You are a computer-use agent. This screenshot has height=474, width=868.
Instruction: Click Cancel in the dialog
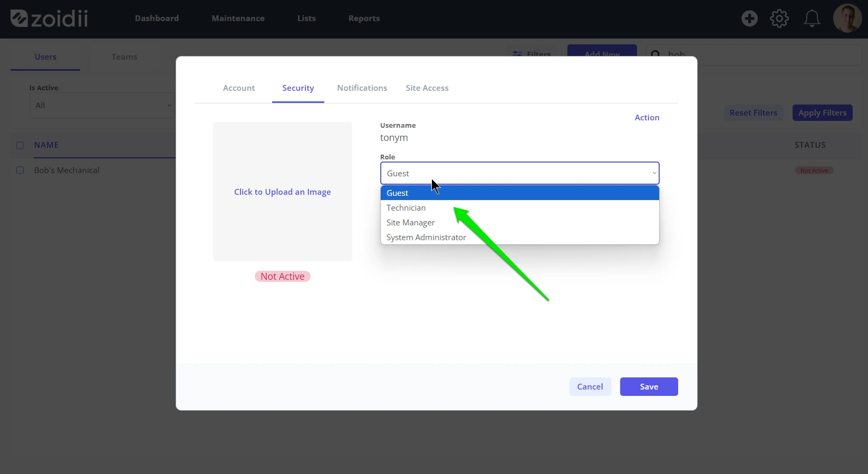(x=590, y=386)
